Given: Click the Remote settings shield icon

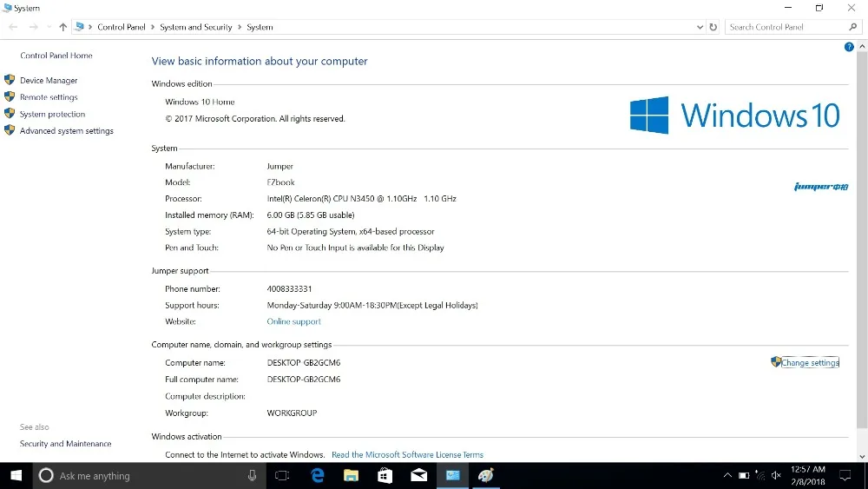Looking at the screenshot, I should point(10,96).
